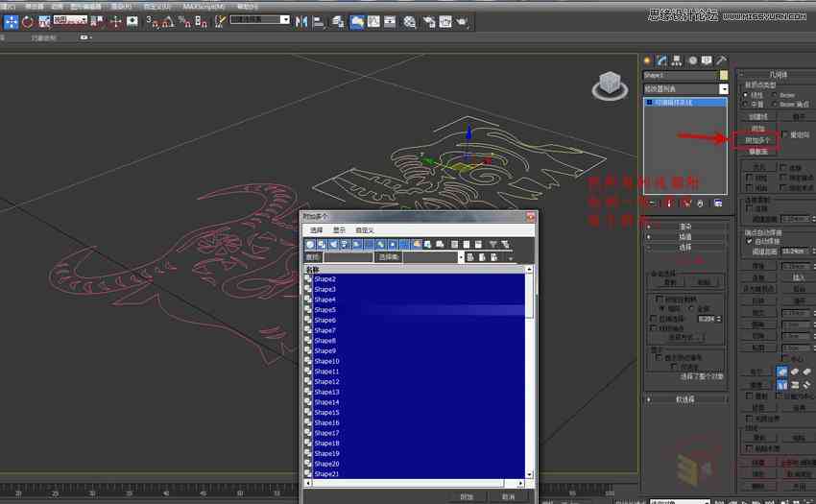Select the Bezier 角点 radio button
This screenshot has height=504, width=816.
775,104
